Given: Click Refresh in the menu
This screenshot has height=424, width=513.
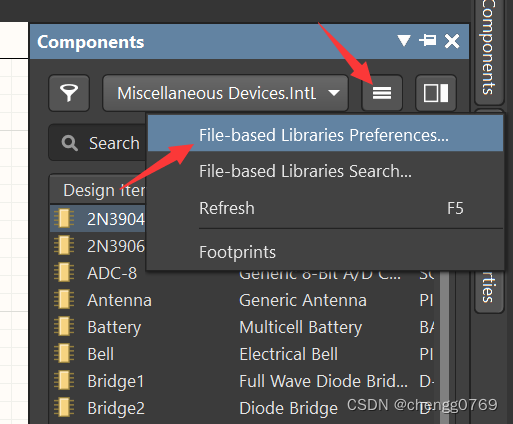Looking at the screenshot, I should pos(325,208).
